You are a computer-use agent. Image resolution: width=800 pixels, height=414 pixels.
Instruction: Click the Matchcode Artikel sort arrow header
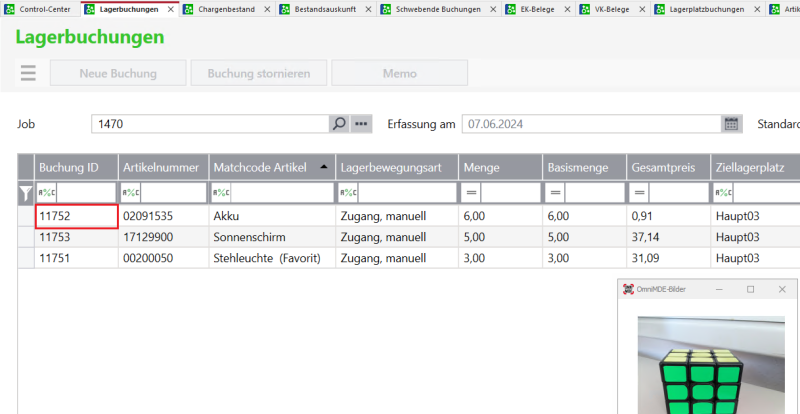[x=322, y=166]
